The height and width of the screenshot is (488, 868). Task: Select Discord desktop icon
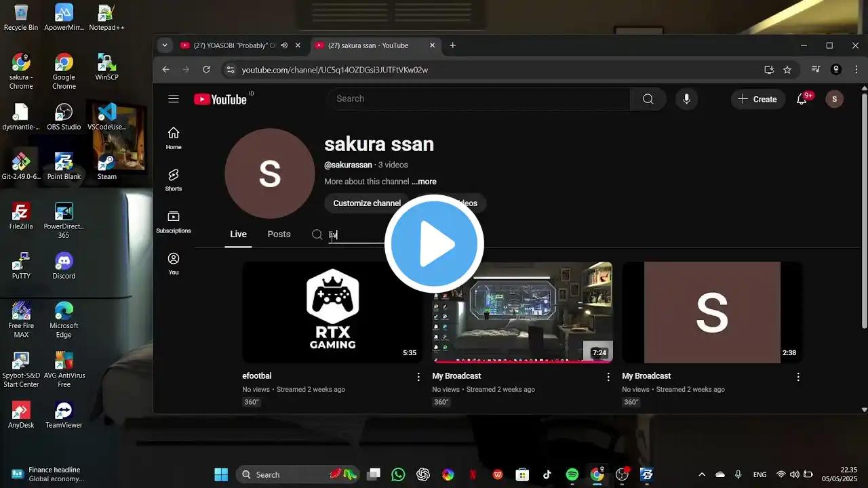64,266
